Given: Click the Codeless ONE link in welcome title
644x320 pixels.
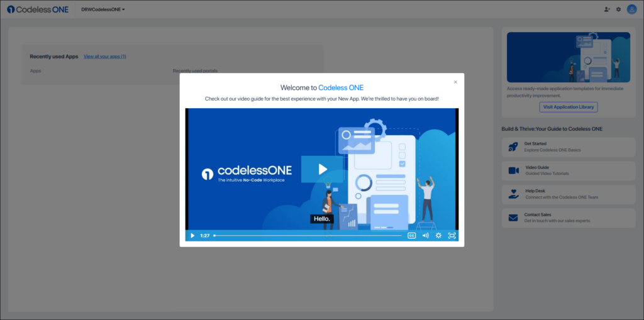Looking at the screenshot, I should (x=341, y=87).
